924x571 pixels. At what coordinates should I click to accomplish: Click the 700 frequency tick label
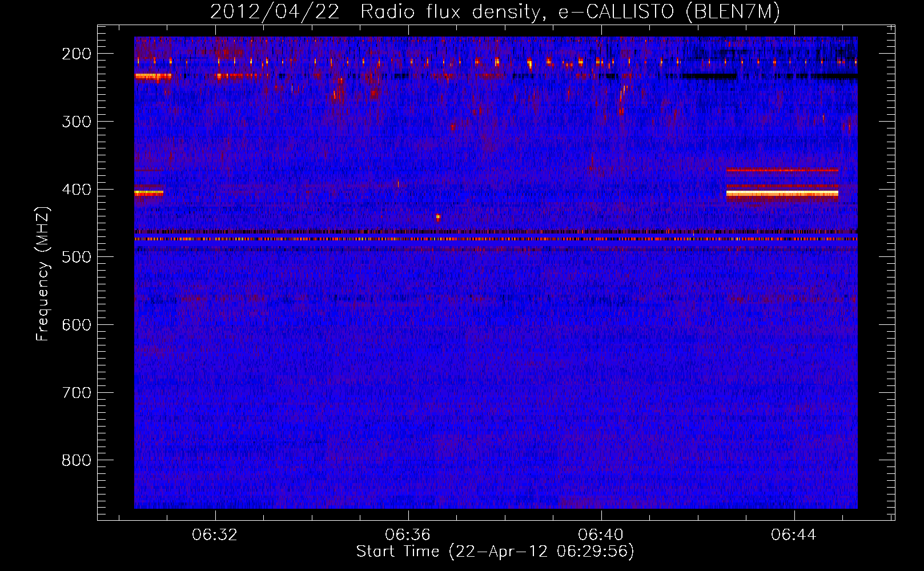click(77, 393)
